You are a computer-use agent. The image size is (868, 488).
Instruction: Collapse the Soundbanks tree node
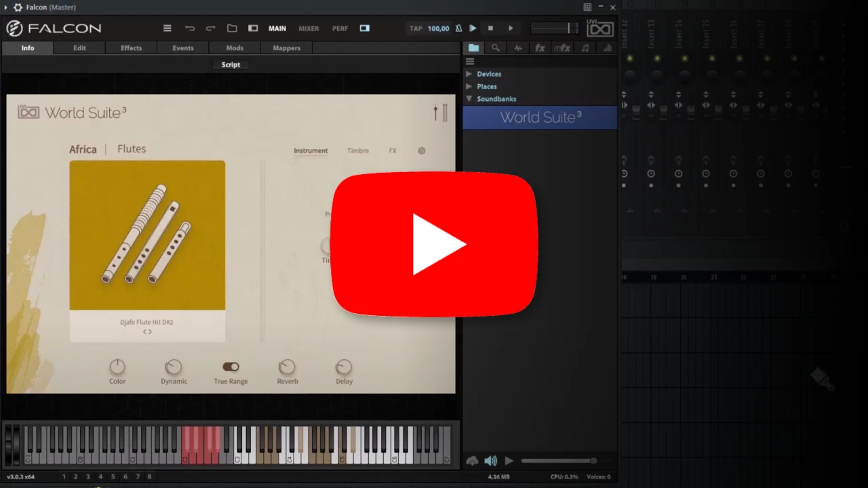(469, 99)
